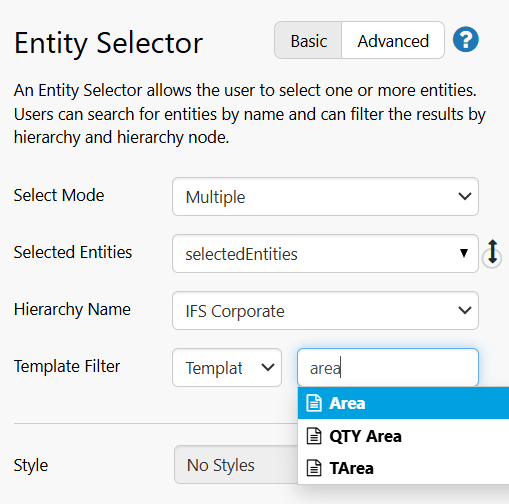This screenshot has width=509, height=504.
Task: Click the template search field containing 'area'
Action: tap(388, 367)
